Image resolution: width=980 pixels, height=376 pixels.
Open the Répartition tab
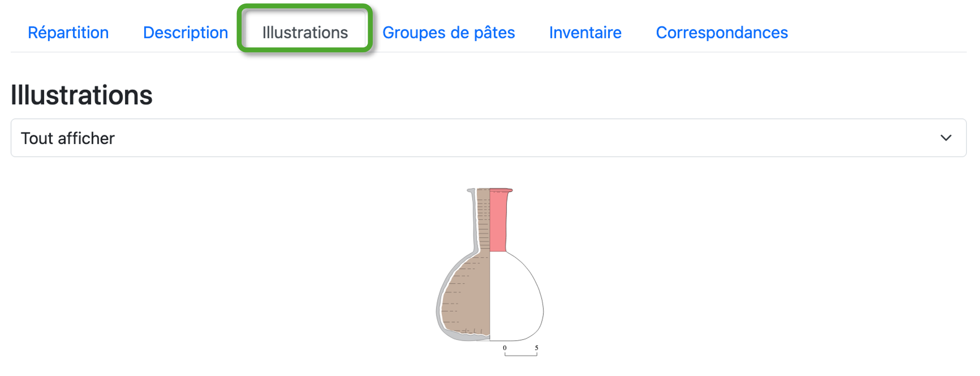point(68,32)
